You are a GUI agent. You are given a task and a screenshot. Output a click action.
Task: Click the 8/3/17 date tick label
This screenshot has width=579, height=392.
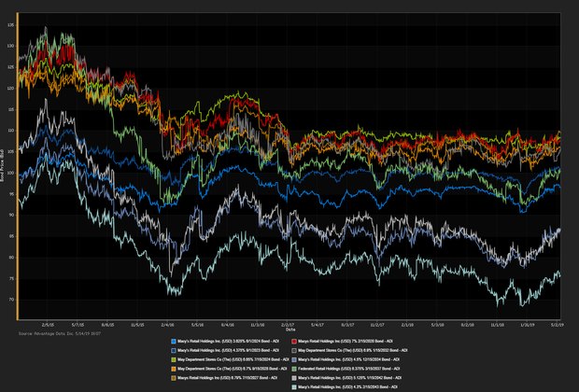tap(347, 325)
